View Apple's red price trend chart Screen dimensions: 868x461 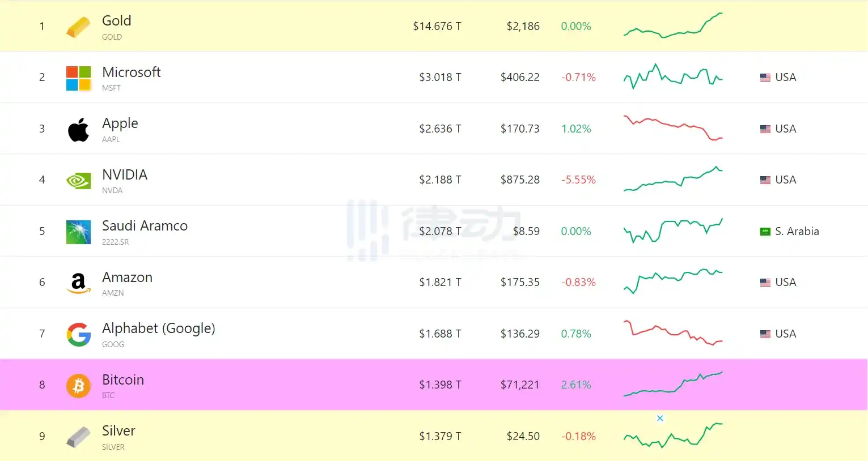click(x=673, y=128)
